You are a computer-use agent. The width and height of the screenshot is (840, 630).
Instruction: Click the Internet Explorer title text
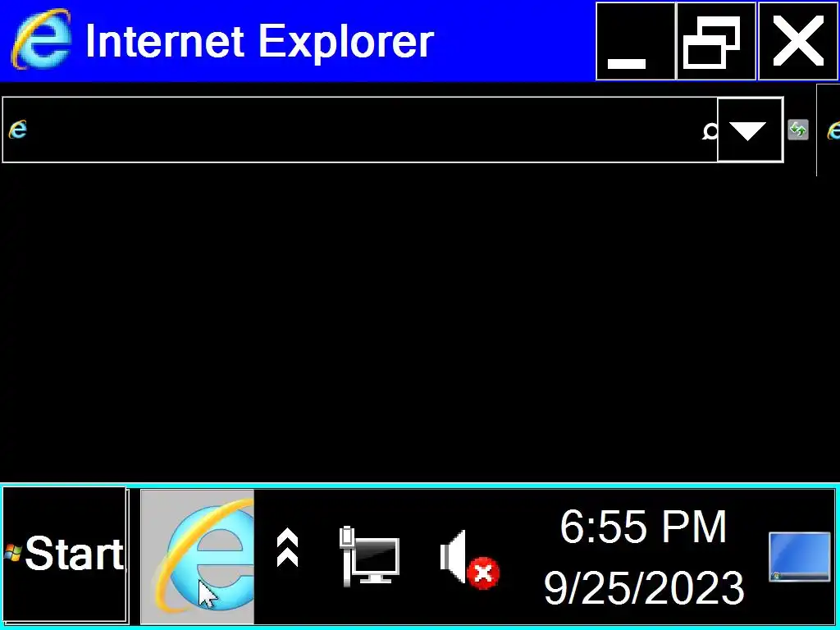(x=259, y=41)
